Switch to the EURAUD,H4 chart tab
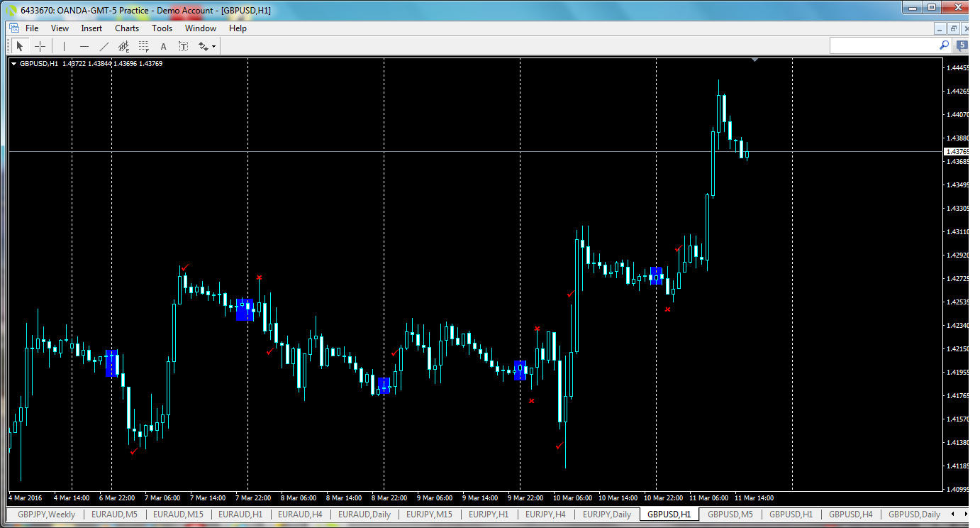Viewport: 980px width, 528px height. (x=300, y=515)
